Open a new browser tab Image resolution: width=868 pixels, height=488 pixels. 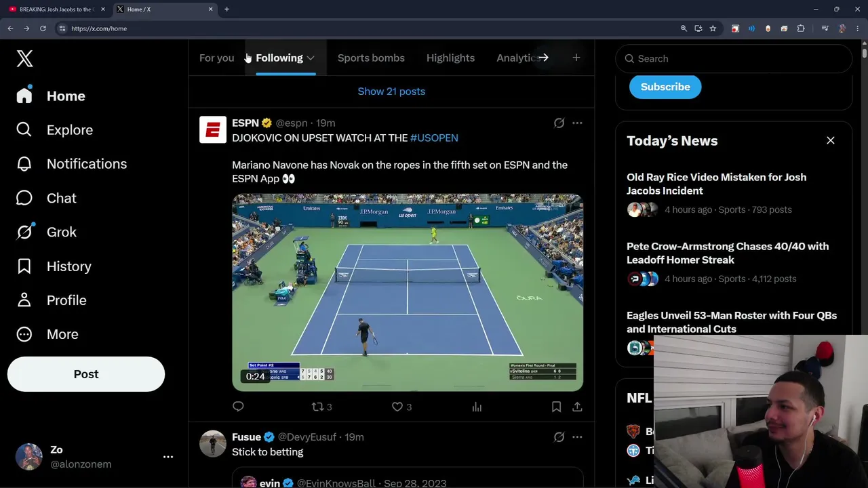click(226, 9)
